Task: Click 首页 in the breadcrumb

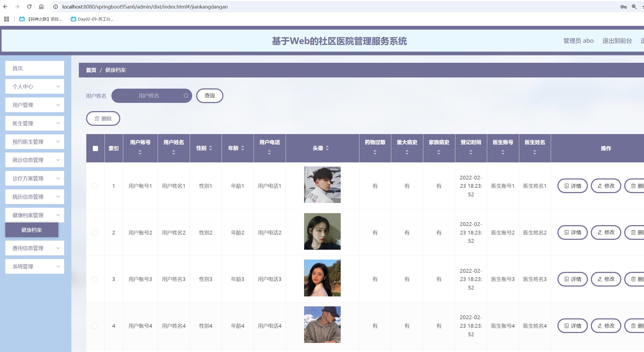Action: click(x=91, y=70)
